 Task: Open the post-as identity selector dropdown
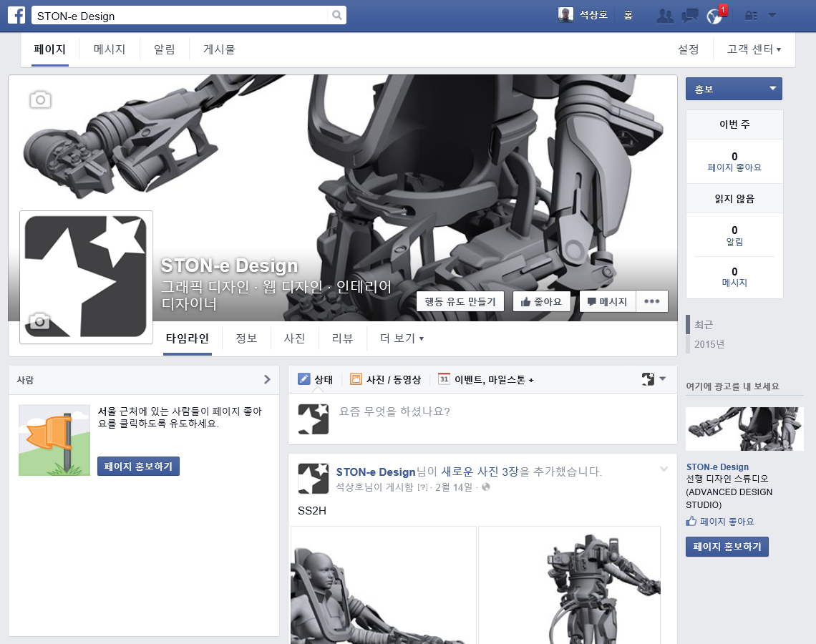tap(654, 379)
